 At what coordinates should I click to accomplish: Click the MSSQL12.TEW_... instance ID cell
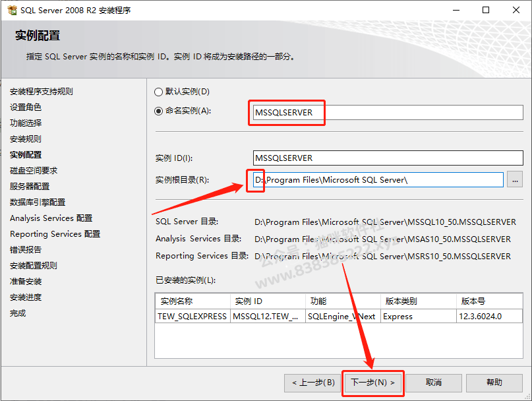[268, 316]
